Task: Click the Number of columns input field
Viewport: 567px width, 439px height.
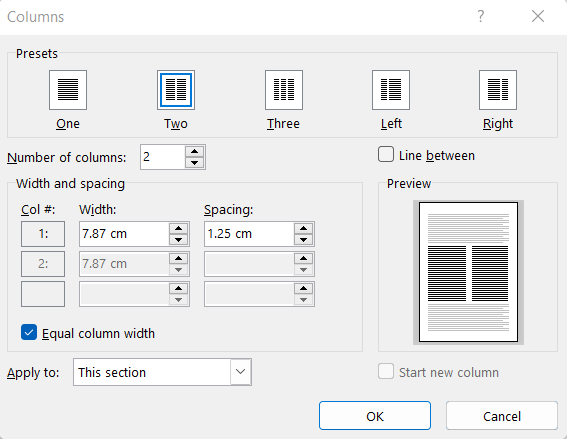Action: tap(163, 157)
